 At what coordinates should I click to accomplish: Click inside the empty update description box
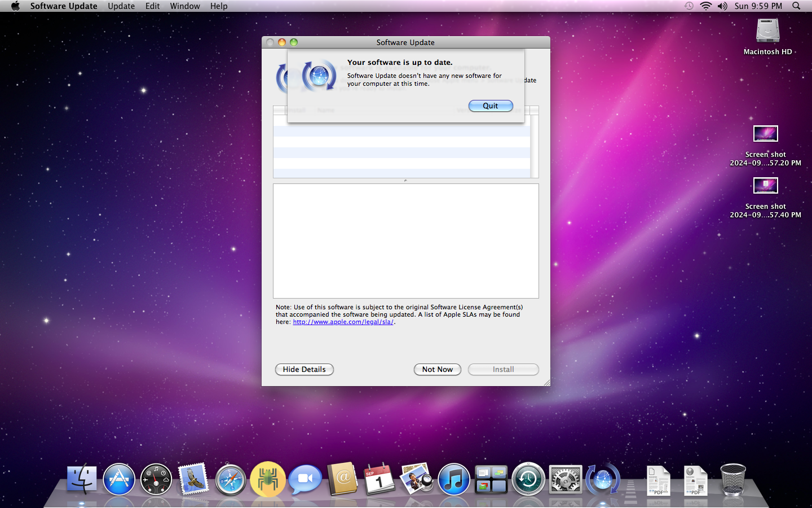(x=406, y=241)
